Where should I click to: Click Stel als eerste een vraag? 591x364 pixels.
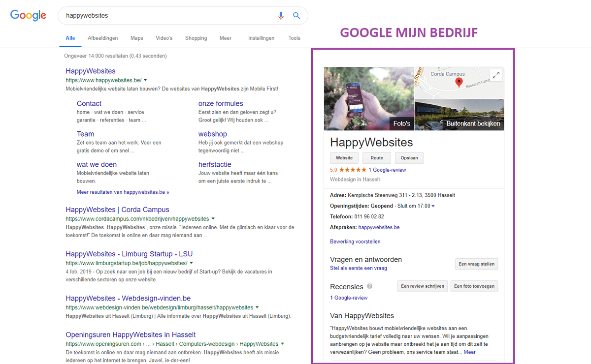pyautogui.click(x=359, y=268)
